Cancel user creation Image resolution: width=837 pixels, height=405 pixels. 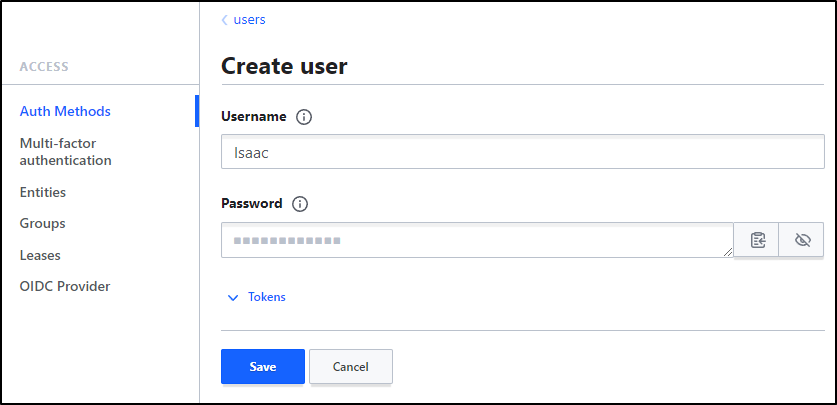click(351, 367)
